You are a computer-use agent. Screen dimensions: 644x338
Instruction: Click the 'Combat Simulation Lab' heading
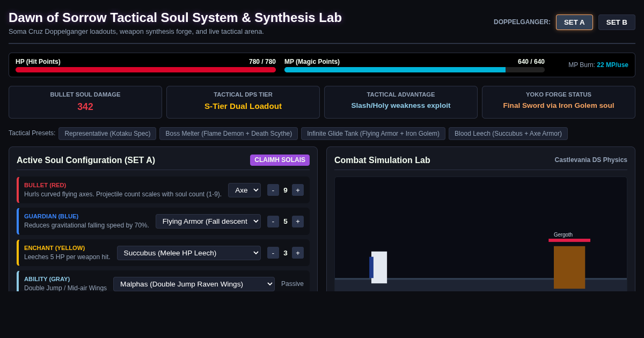[x=382, y=160]
